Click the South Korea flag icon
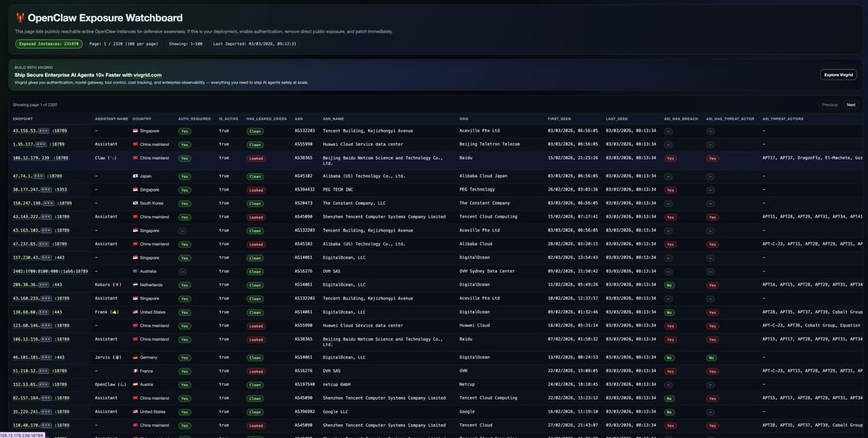The width and height of the screenshot is (868, 438). click(x=136, y=203)
